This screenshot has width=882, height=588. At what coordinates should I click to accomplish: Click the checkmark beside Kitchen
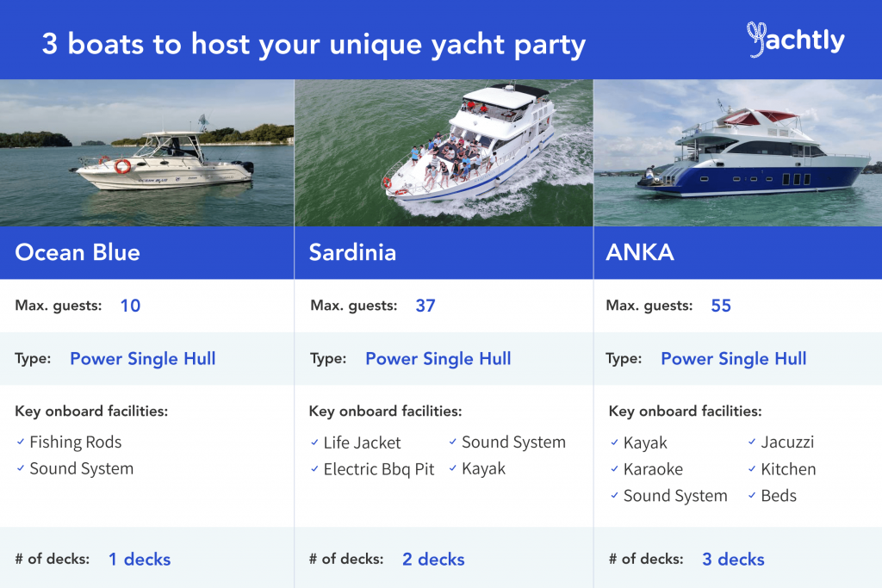pyautogui.click(x=751, y=469)
